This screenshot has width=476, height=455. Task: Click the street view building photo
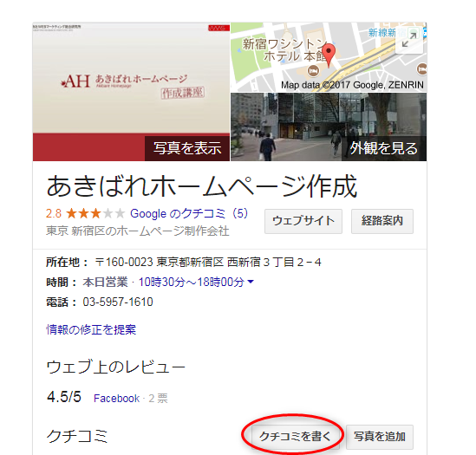(x=329, y=127)
